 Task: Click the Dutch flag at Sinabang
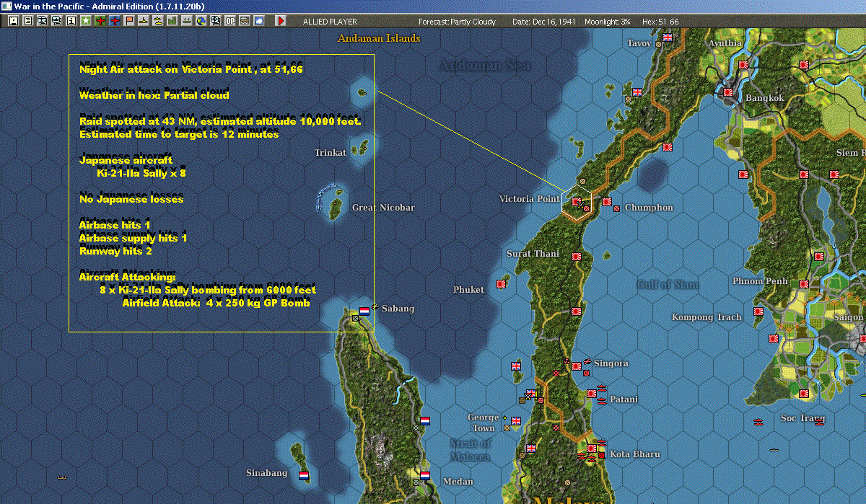304,476
